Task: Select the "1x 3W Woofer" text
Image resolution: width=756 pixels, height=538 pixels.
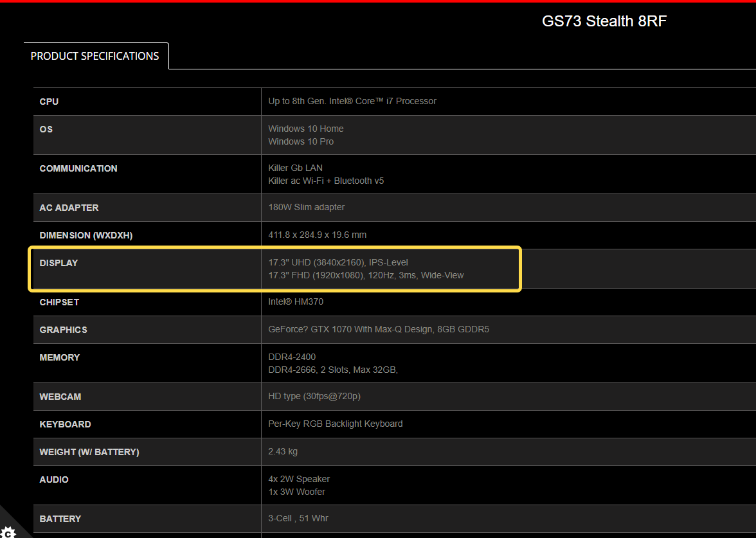Action: tap(296, 492)
